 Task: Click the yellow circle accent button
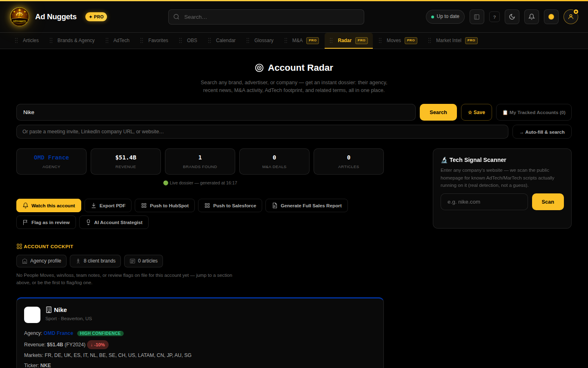[551, 17]
